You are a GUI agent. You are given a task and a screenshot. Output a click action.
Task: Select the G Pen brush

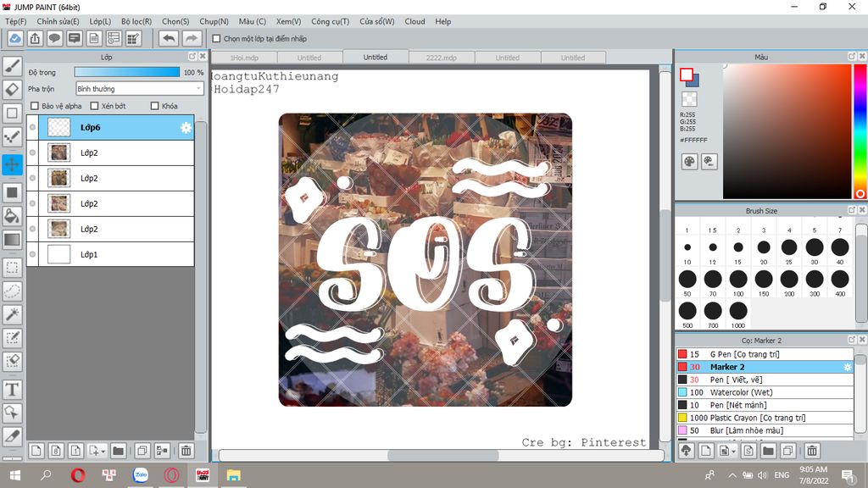(x=765, y=354)
